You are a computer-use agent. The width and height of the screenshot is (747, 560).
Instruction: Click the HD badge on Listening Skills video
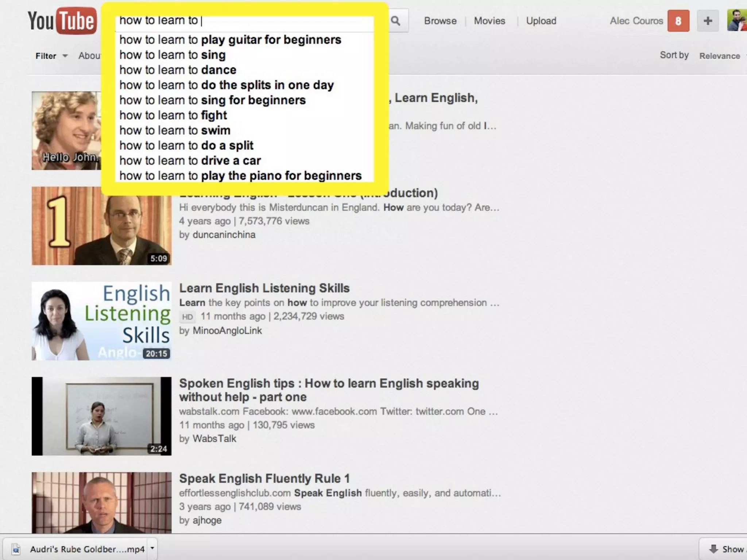(x=187, y=317)
